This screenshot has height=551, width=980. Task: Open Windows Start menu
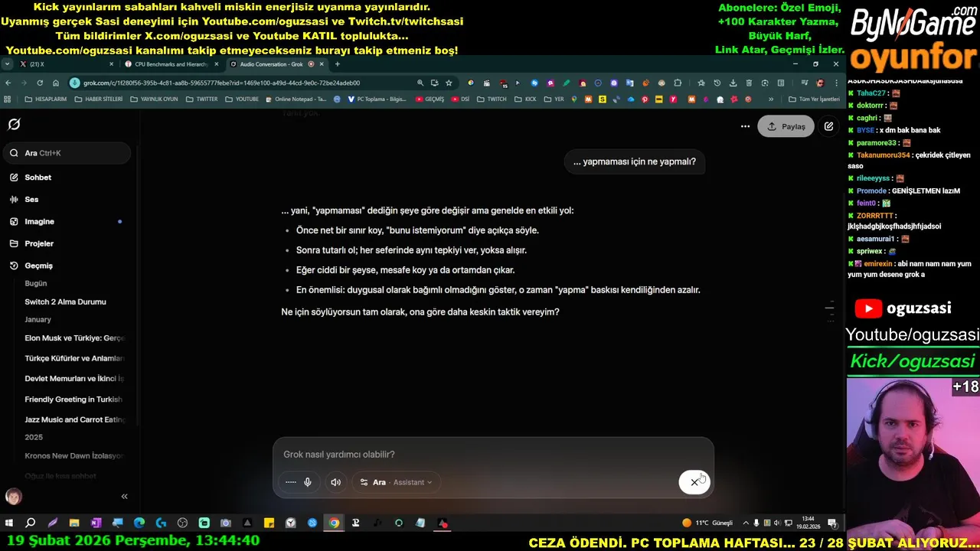[x=9, y=523]
